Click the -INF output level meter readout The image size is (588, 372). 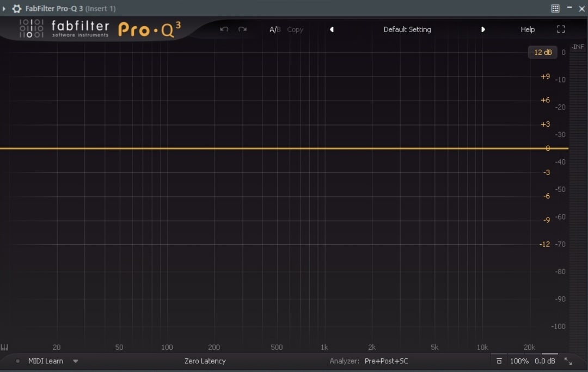tap(578, 47)
